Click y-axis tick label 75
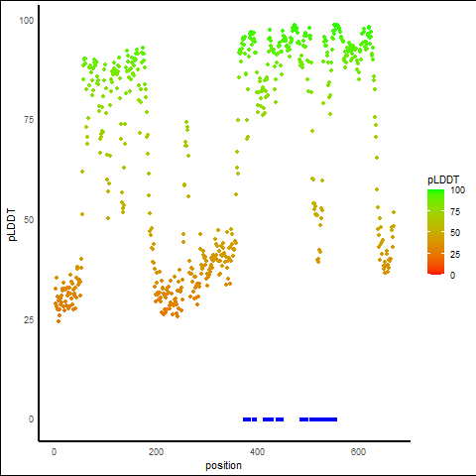The image size is (476, 476). click(29, 120)
